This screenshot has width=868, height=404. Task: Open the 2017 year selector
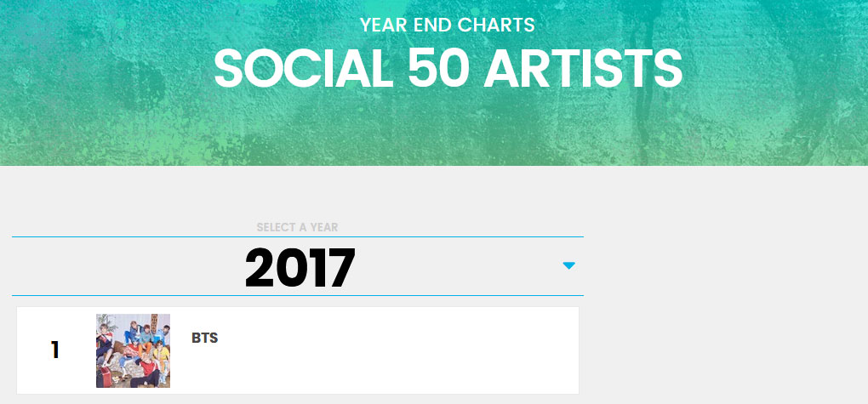click(298, 266)
